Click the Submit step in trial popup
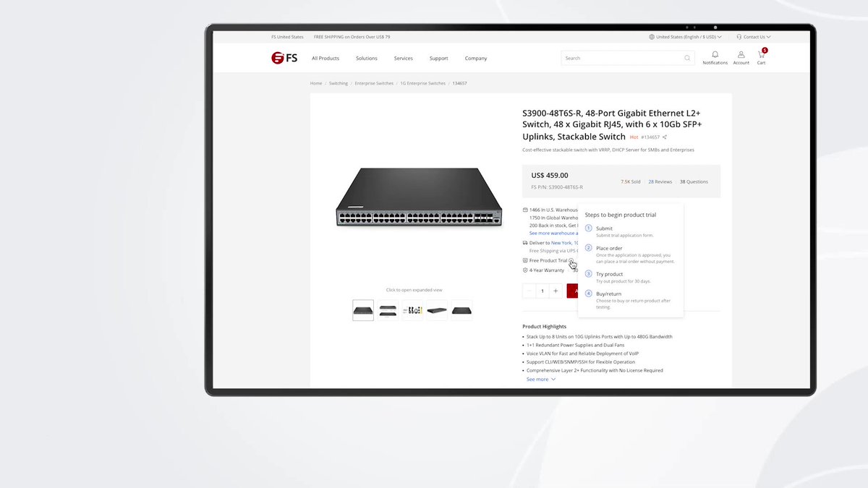Screen dimensions: 868x488 tap(604, 228)
